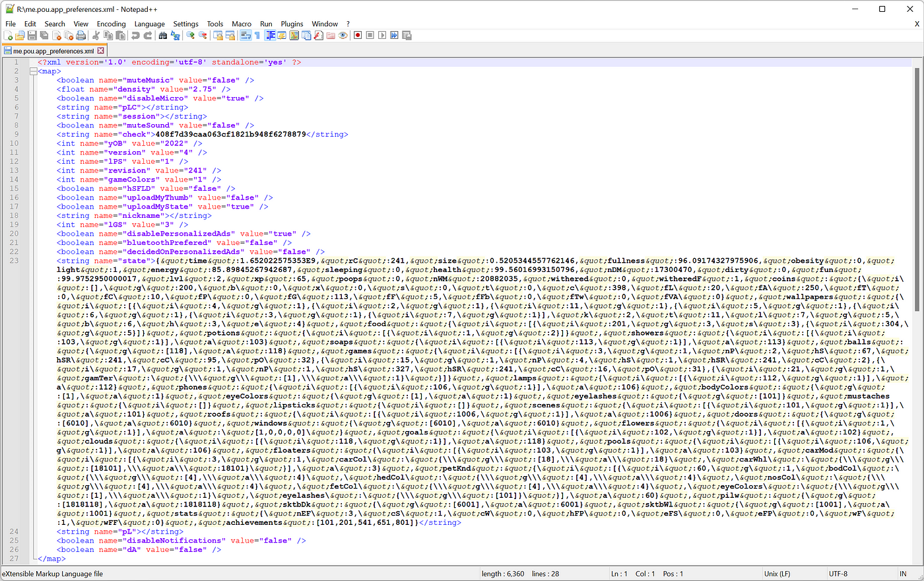This screenshot has width=924, height=581.
Task: Zoom out using the toolbar icon
Action: pyautogui.click(x=202, y=36)
